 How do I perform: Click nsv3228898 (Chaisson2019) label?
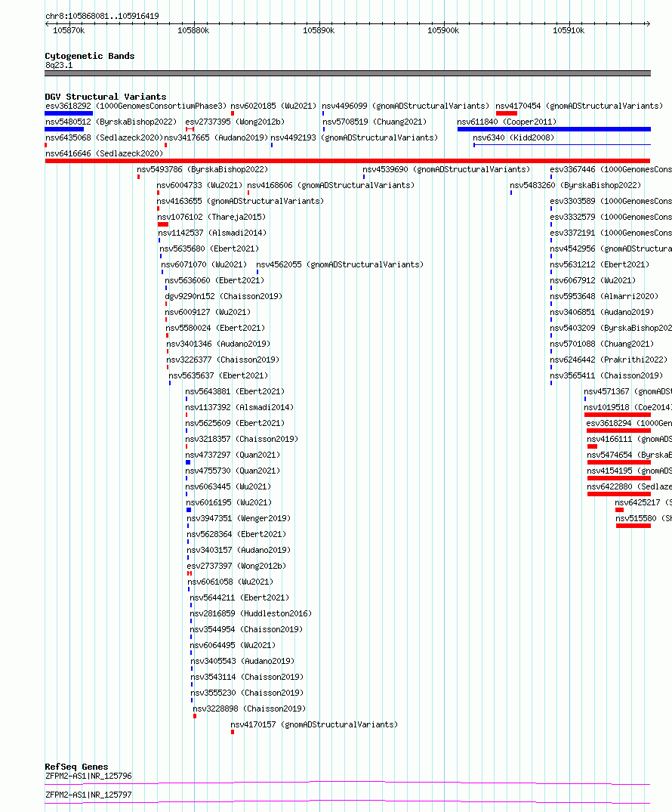249,709
